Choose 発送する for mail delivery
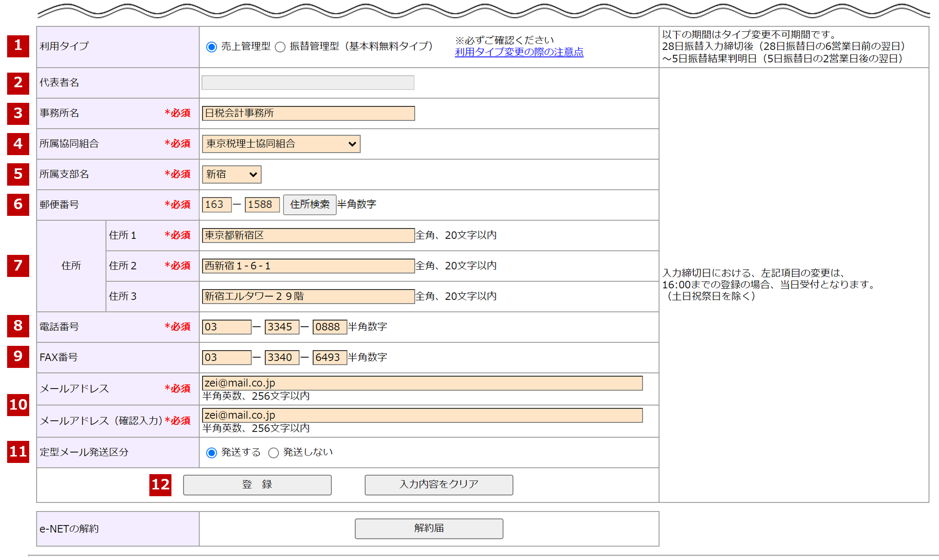939x560 pixels. click(211, 452)
